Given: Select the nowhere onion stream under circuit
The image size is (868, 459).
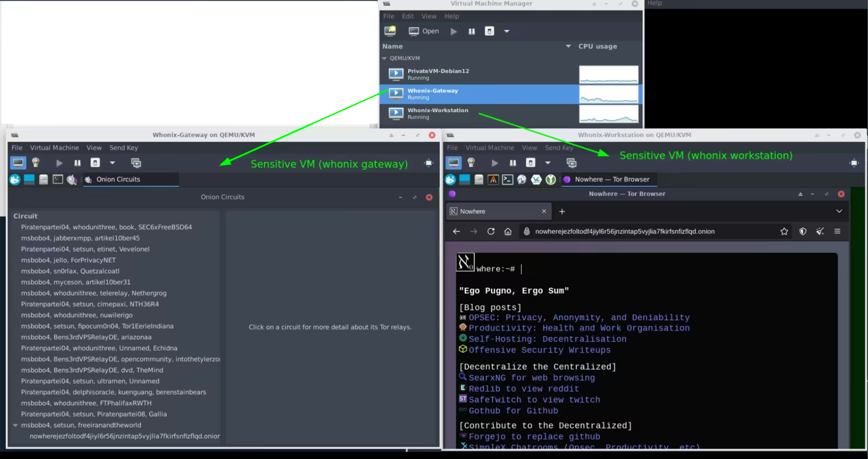Looking at the screenshot, I should [125, 436].
